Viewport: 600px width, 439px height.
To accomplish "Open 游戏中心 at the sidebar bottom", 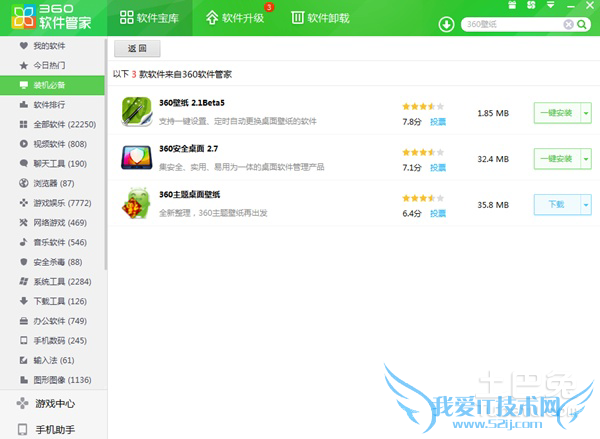I will [x=54, y=403].
